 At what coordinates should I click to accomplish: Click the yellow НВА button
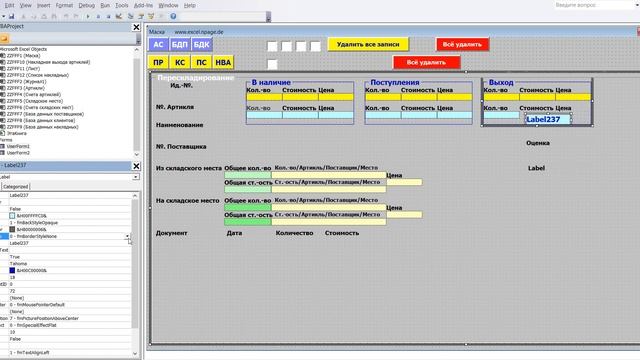coord(223,62)
